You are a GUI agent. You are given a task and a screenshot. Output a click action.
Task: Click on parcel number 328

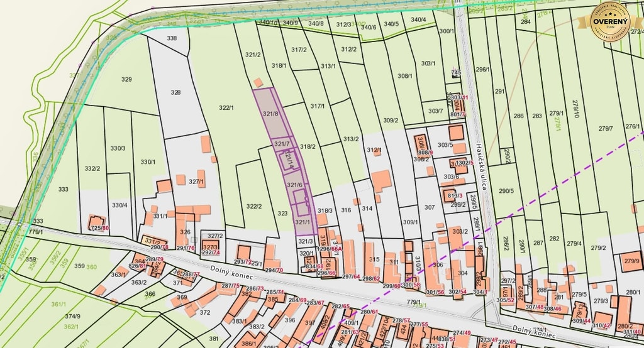[x=176, y=92]
